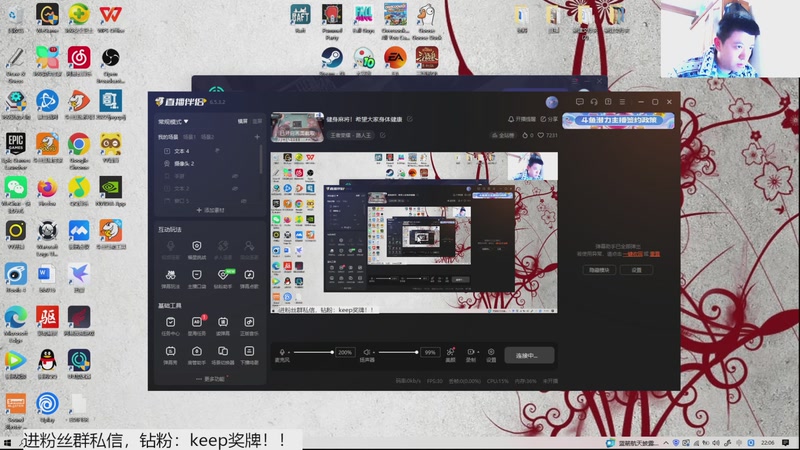Select the 我的场景 tab
The image size is (800, 450).
coord(168,137)
